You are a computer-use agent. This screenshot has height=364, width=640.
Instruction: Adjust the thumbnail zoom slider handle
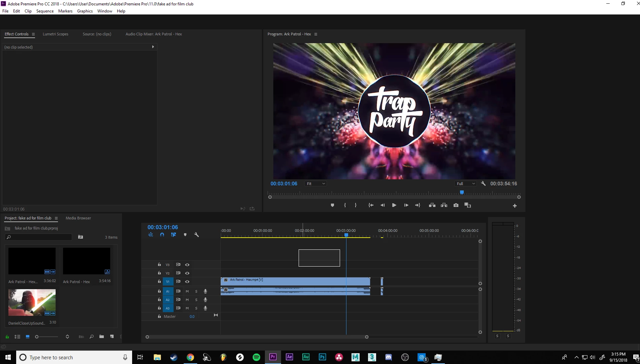(x=37, y=337)
